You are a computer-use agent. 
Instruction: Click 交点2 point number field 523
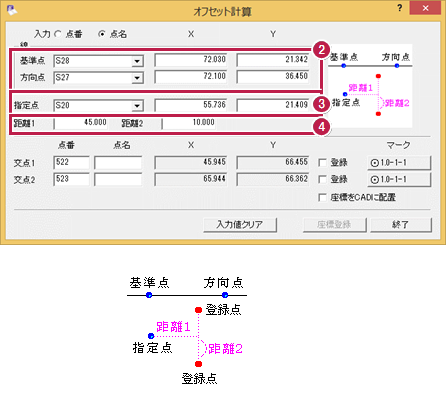(x=71, y=179)
